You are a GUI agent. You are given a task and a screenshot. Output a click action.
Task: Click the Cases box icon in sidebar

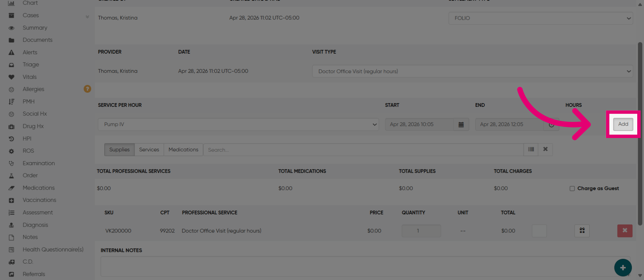tap(11, 15)
